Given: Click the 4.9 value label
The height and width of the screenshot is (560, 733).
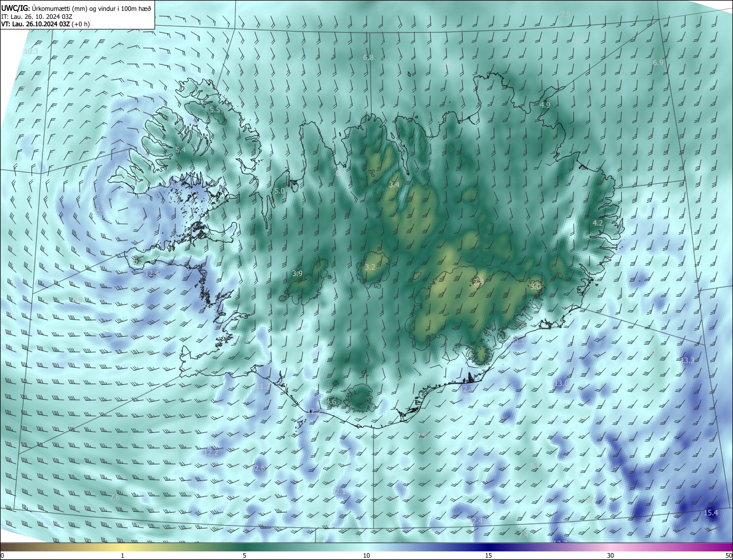Looking at the screenshot, I should [x=545, y=105].
